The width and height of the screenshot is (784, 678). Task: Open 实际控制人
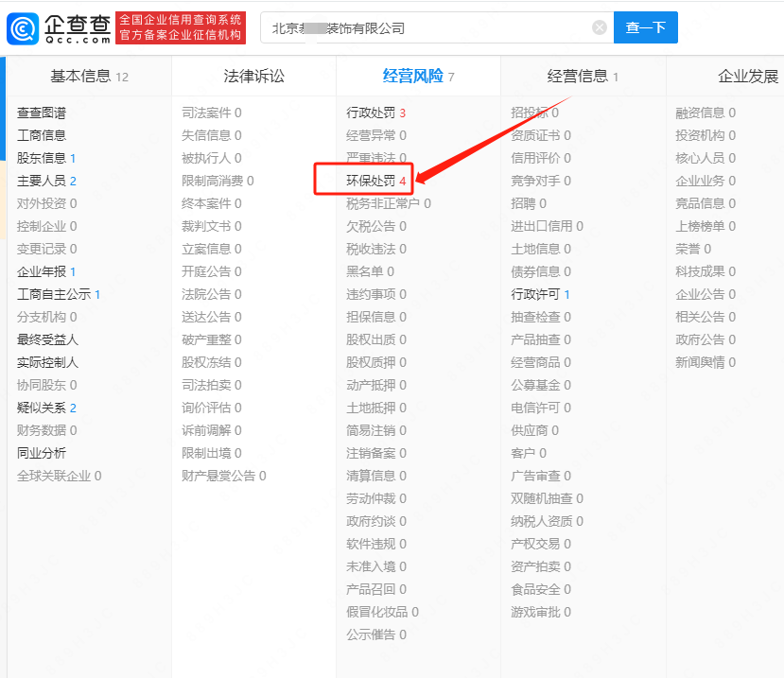[x=47, y=362]
